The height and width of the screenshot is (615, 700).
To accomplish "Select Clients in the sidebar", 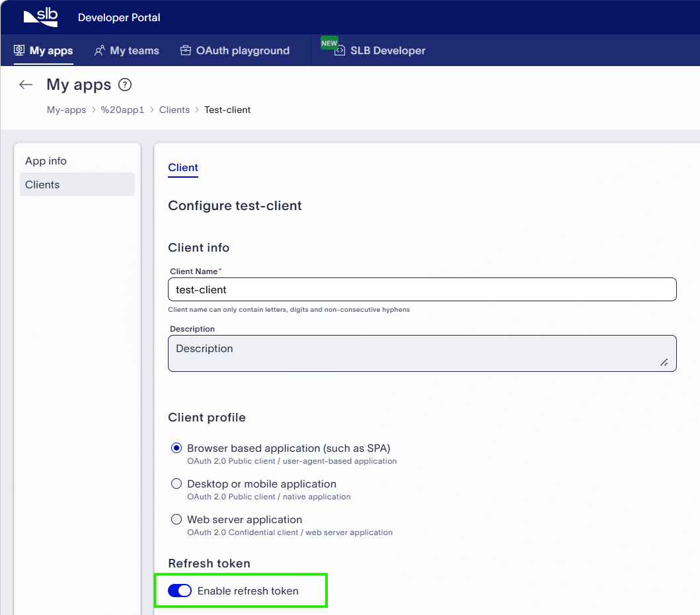I will coord(77,184).
